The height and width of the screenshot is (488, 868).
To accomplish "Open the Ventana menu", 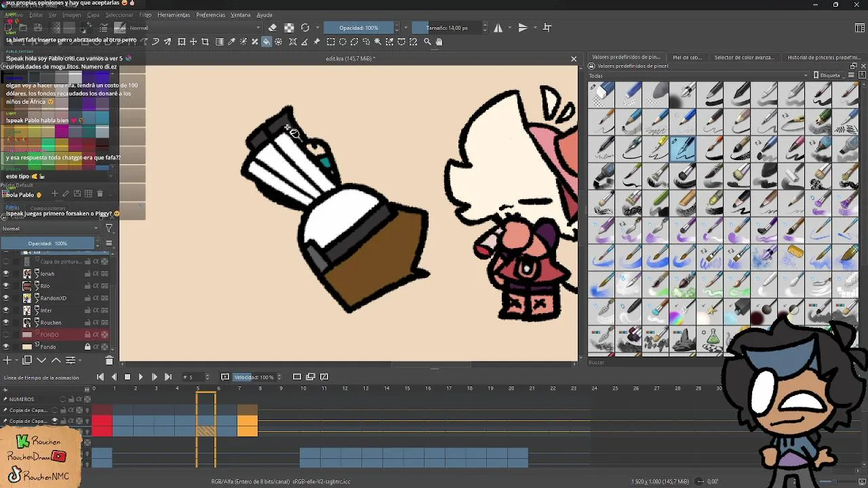I will 241,15.
